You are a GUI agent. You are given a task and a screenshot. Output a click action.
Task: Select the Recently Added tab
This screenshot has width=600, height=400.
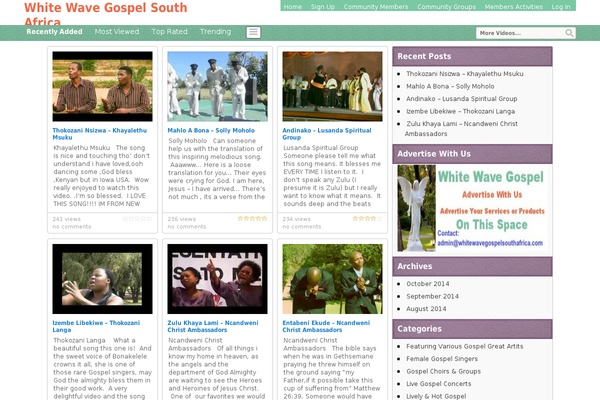tap(54, 31)
